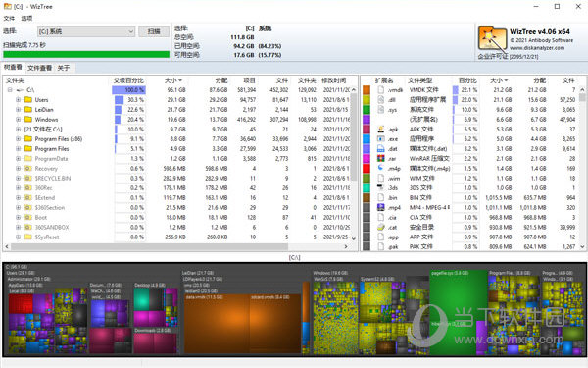The width and height of the screenshot is (588, 368).
Task: Click the .m4p media file icon
Action: coord(381,168)
